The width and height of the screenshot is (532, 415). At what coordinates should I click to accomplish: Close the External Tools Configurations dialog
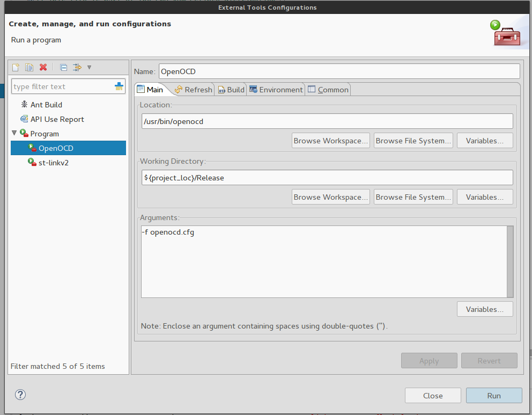[x=433, y=396]
